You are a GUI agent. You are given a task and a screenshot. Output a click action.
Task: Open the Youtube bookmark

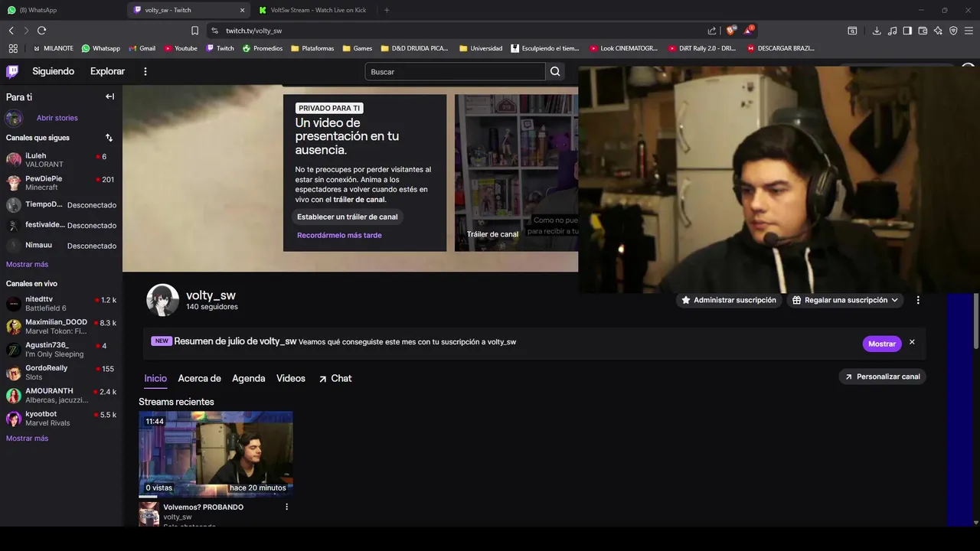click(x=181, y=48)
